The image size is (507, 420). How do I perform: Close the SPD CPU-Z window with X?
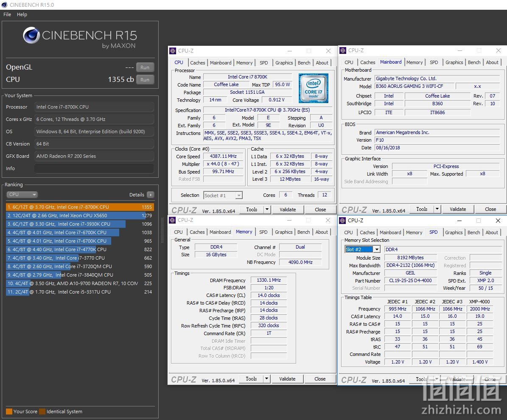pyautogui.click(x=498, y=221)
